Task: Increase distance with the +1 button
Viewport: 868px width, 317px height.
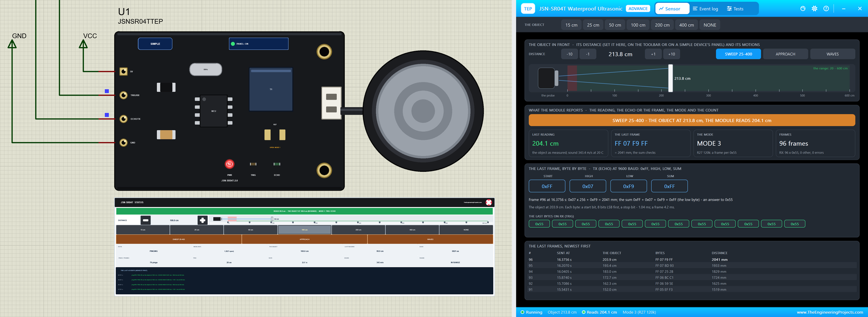Action: pyautogui.click(x=653, y=54)
